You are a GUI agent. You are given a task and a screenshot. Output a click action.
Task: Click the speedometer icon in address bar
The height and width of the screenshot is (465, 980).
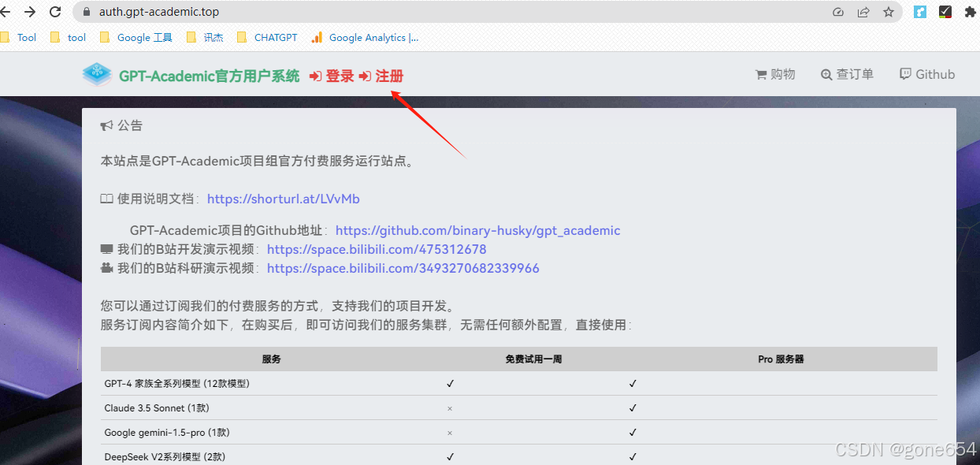[x=838, y=12]
